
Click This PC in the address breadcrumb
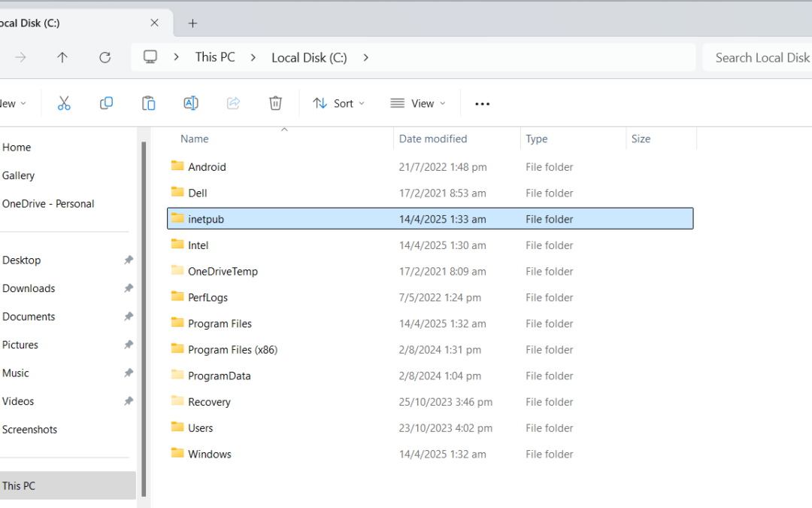[215, 57]
